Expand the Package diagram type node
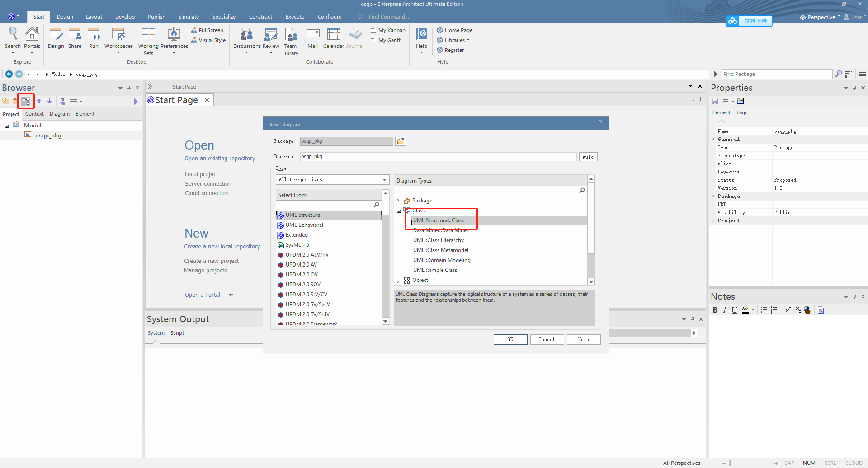Screen dimensions: 868x468 [x=398, y=201]
